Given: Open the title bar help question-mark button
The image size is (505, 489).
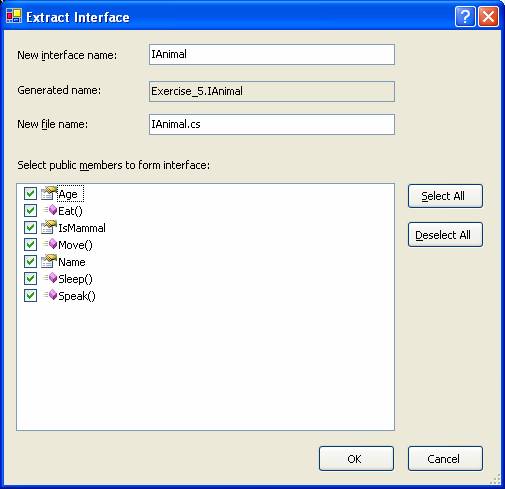Looking at the screenshot, I should pos(465,16).
